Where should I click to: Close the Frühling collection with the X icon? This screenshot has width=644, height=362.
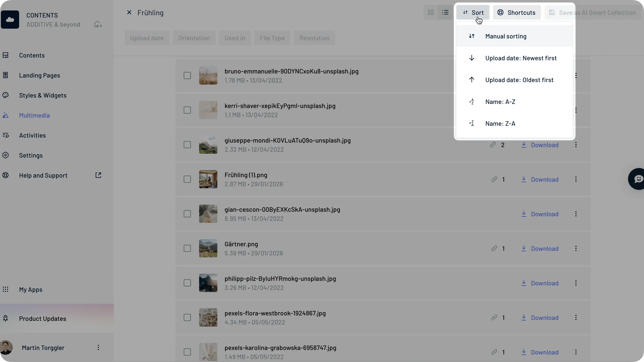coord(129,13)
